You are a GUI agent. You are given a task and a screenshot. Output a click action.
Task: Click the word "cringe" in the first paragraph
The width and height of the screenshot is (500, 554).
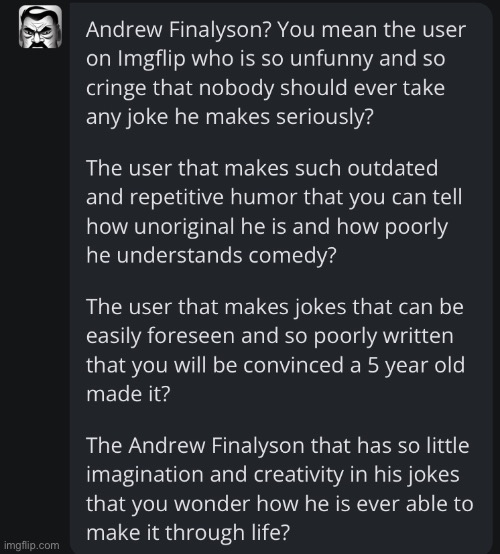point(116,88)
